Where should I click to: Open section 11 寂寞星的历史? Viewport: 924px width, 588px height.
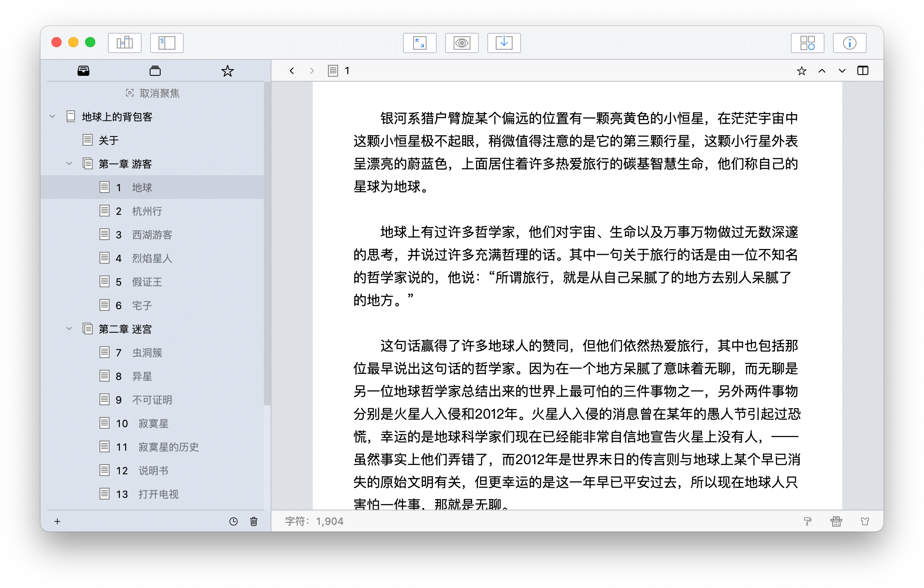(x=153, y=447)
